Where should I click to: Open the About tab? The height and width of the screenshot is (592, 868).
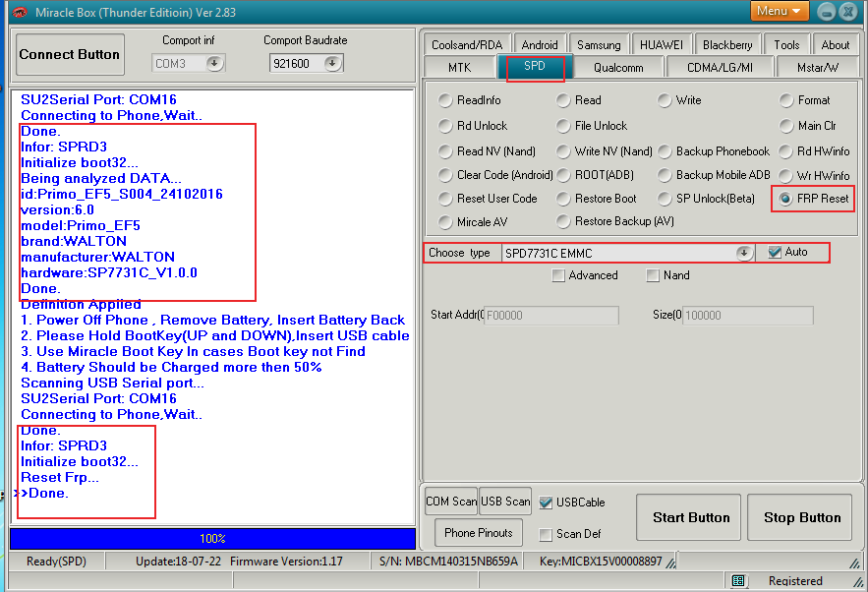pyautogui.click(x=836, y=45)
